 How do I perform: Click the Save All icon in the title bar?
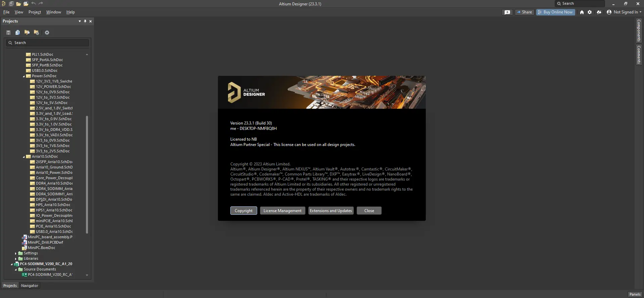11,4
